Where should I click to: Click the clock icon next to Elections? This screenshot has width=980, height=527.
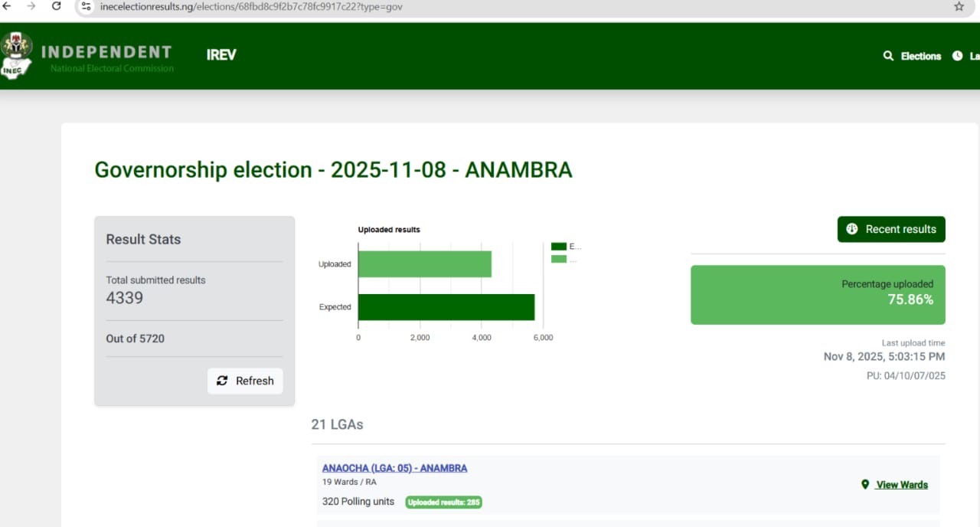956,55
